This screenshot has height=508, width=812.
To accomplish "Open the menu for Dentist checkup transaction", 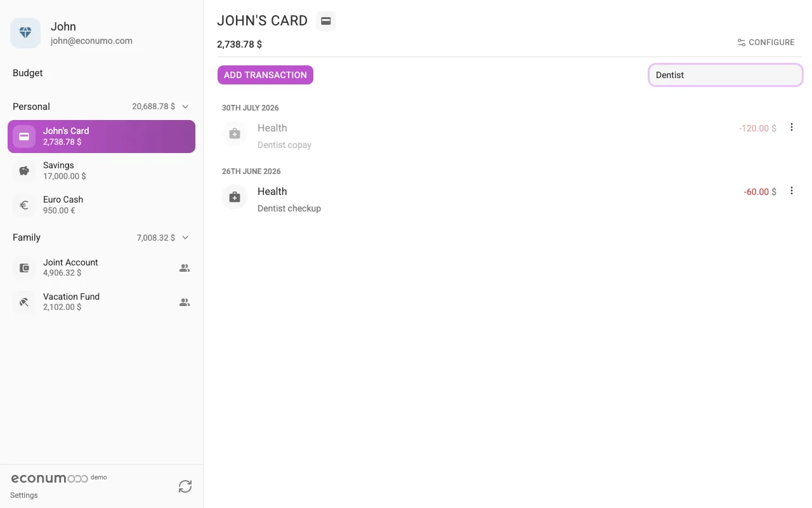I will [x=792, y=190].
